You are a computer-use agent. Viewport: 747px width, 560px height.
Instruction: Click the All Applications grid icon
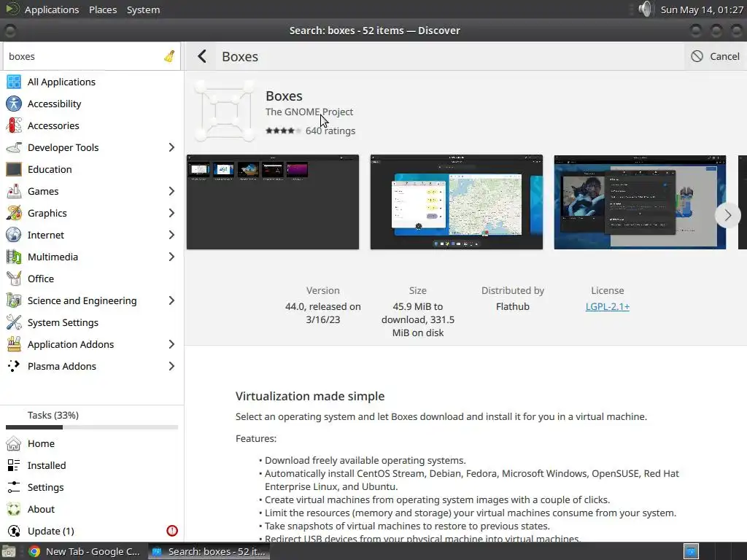[x=14, y=82]
